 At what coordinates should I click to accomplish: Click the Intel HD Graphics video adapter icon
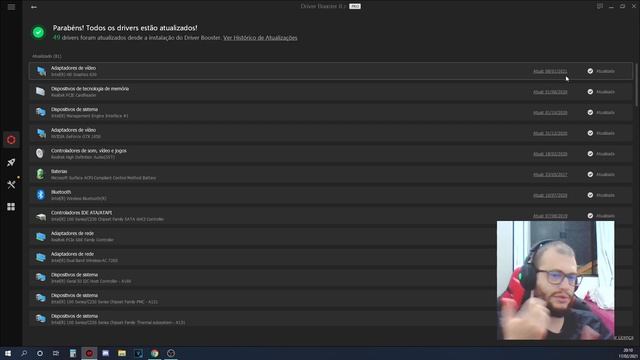(x=40, y=71)
